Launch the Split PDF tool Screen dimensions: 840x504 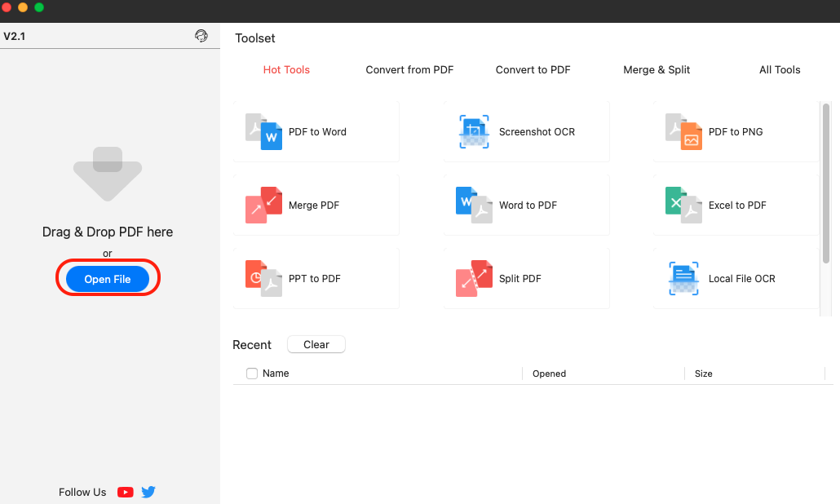pos(519,278)
